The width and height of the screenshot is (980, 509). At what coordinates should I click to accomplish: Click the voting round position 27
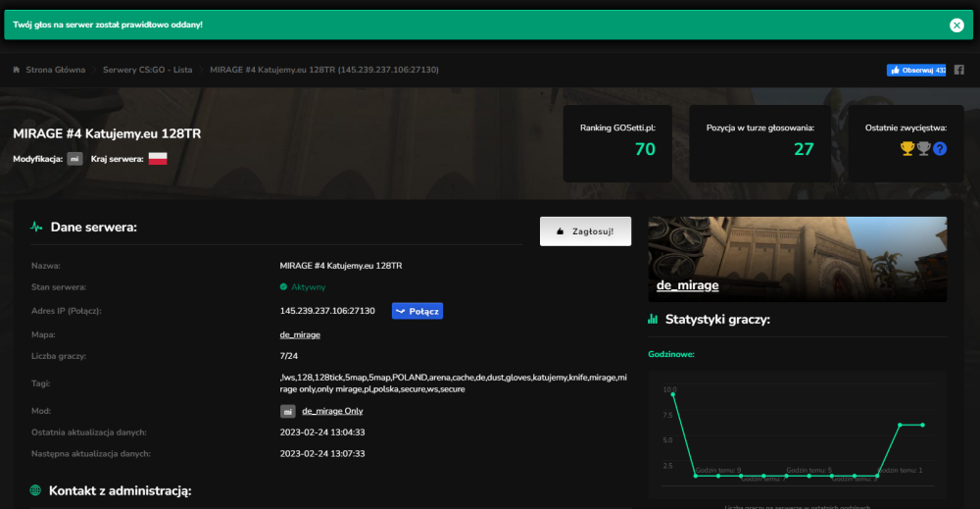click(804, 149)
